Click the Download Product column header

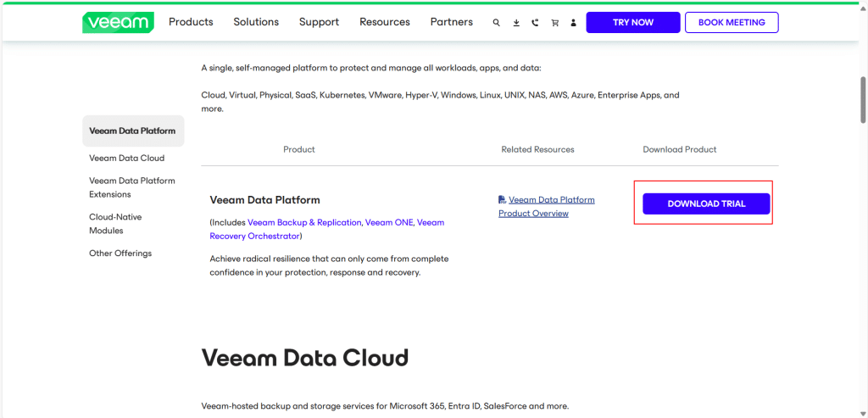click(x=680, y=149)
